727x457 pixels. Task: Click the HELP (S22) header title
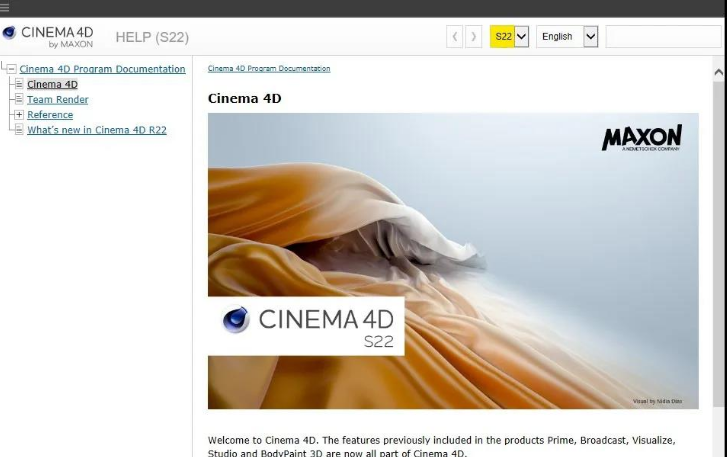(152, 37)
